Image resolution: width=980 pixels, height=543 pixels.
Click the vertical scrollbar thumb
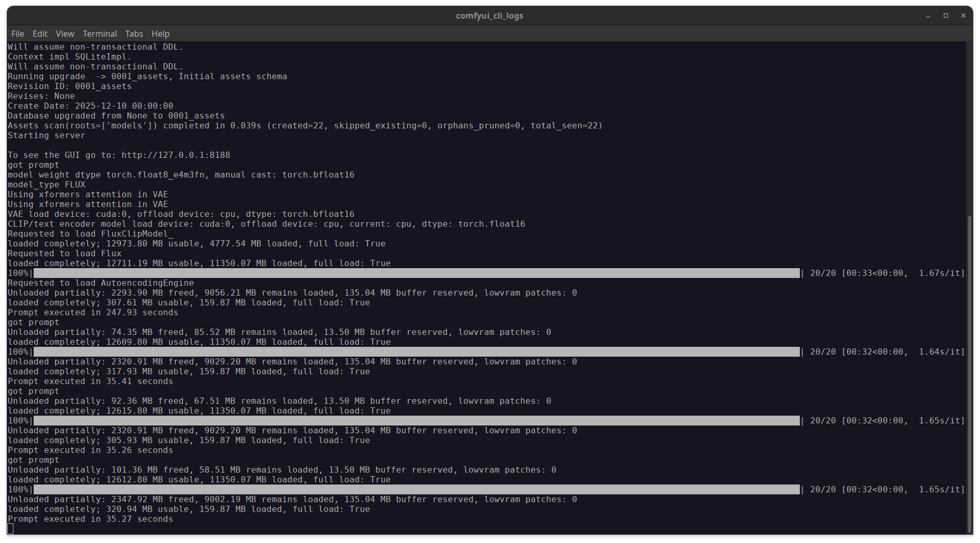[x=970, y=374]
